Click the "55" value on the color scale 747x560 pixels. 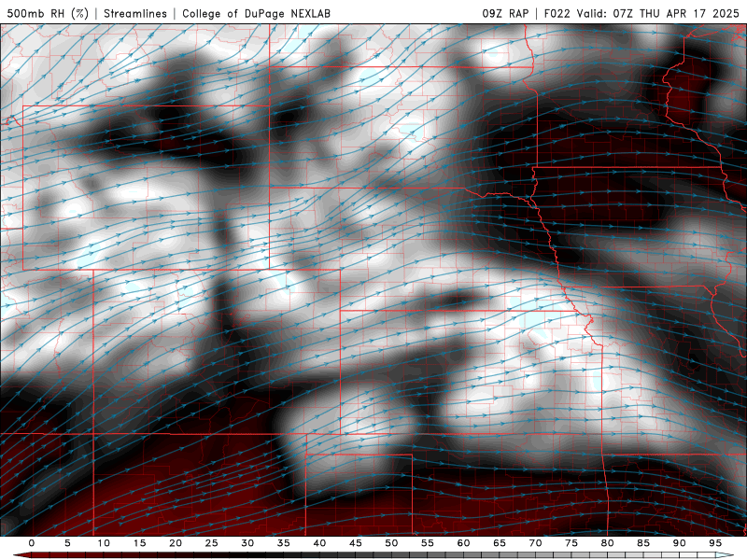428,543
